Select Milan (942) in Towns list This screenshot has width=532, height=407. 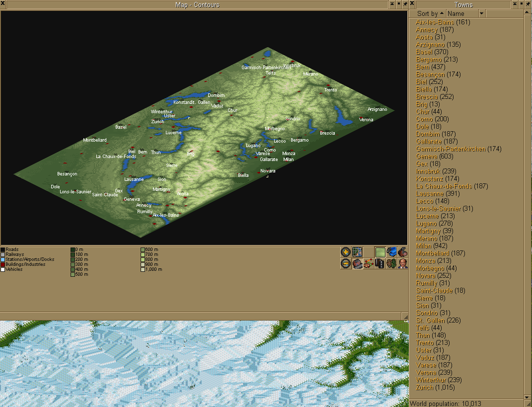click(x=432, y=246)
